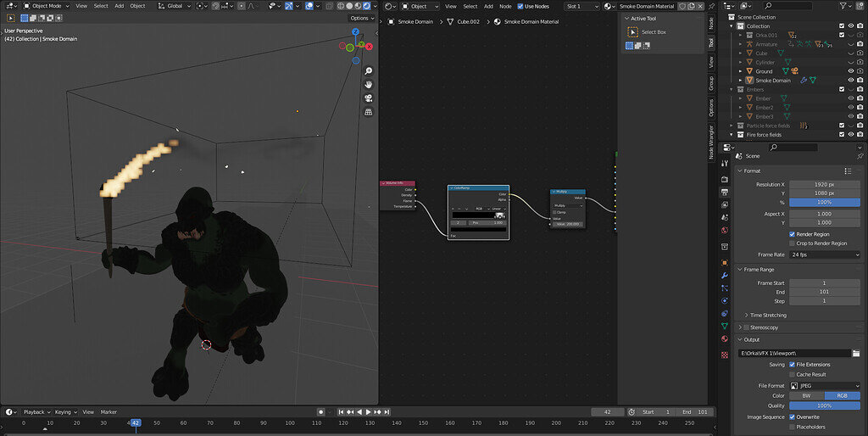The width and height of the screenshot is (868, 436).
Task: Click the show overlays icon in viewport header
Action: (x=309, y=6)
